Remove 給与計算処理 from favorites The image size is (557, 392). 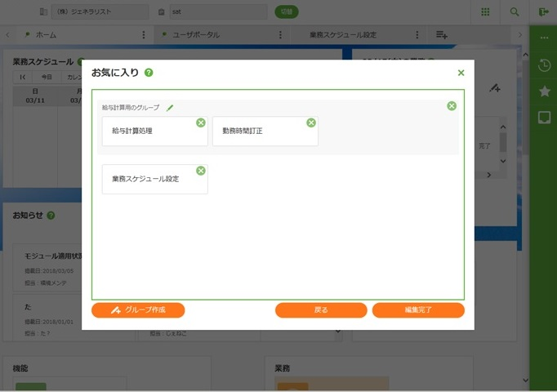pos(201,122)
